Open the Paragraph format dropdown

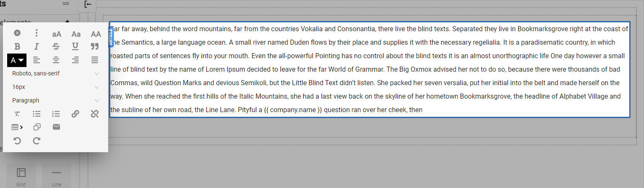[x=56, y=100]
